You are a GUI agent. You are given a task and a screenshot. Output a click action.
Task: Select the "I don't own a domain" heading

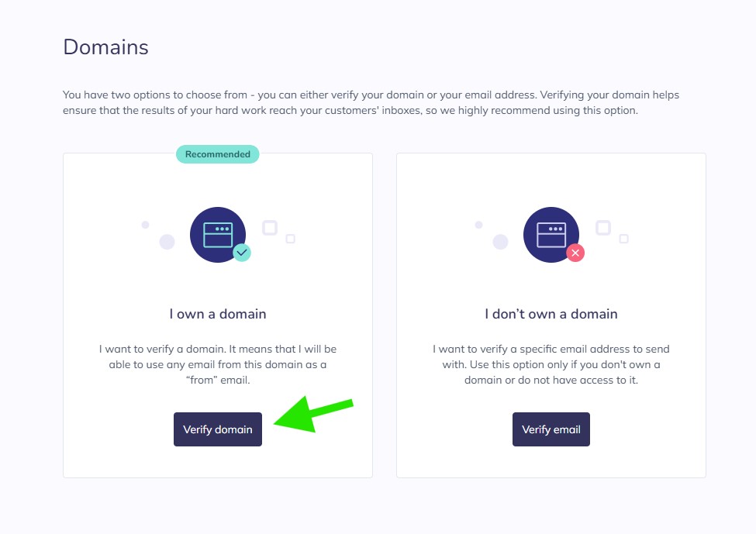click(551, 314)
